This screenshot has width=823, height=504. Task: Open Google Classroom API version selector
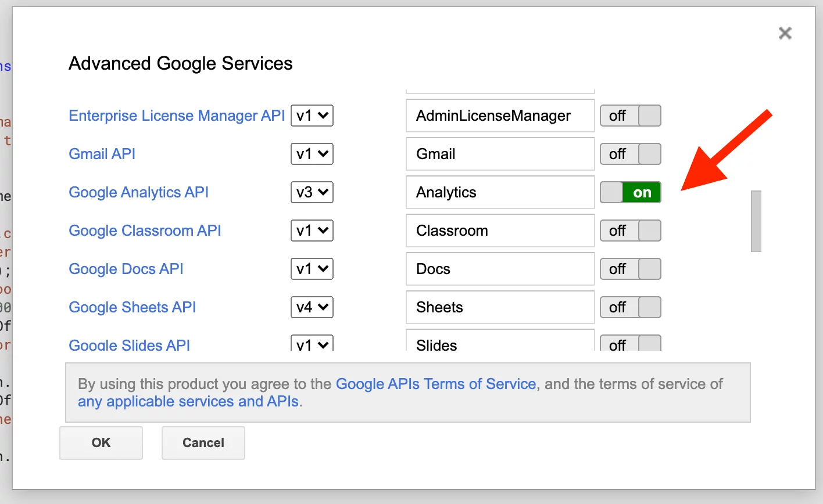coord(312,231)
